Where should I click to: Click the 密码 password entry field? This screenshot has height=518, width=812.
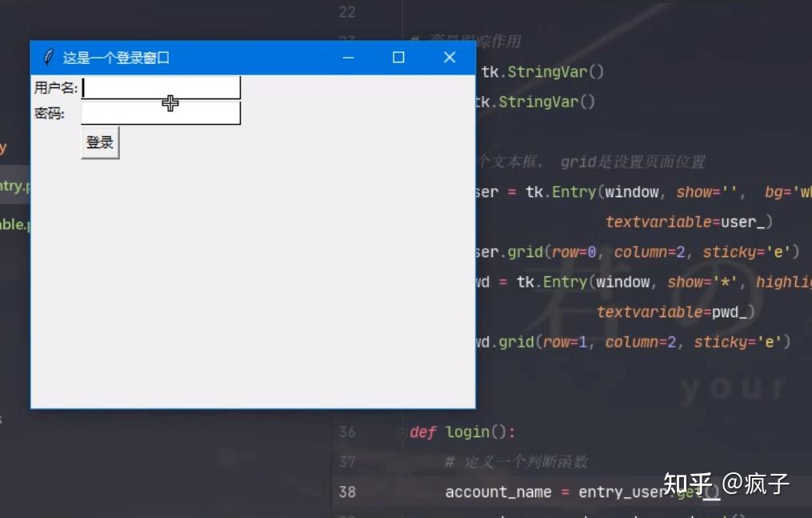point(161,113)
